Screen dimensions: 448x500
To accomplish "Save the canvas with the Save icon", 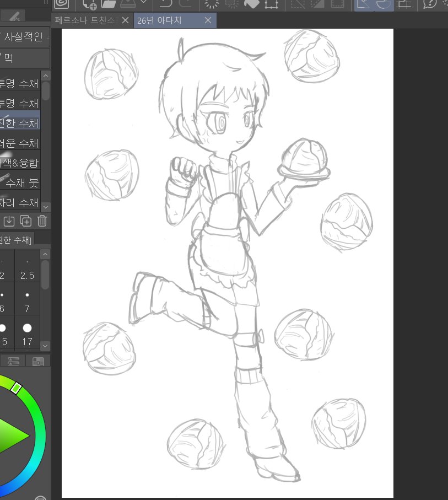I will pos(128,4).
